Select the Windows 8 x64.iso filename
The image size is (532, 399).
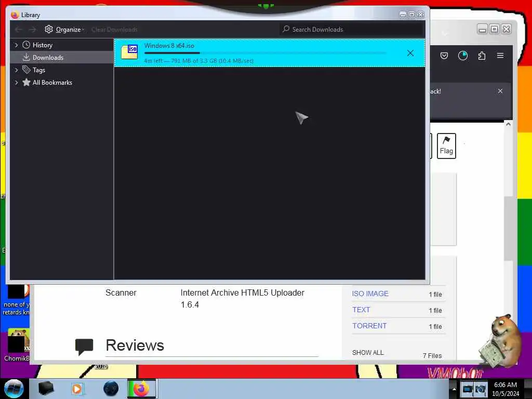(169, 46)
